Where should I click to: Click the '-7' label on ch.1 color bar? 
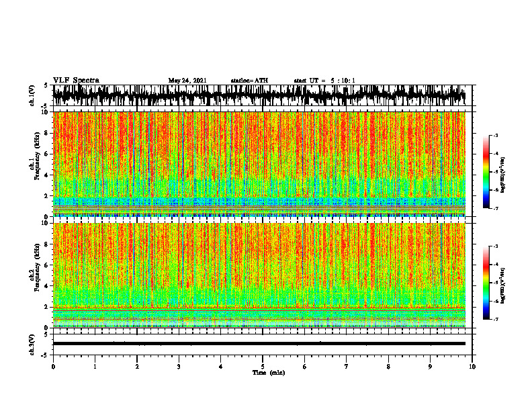pos(495,208)
